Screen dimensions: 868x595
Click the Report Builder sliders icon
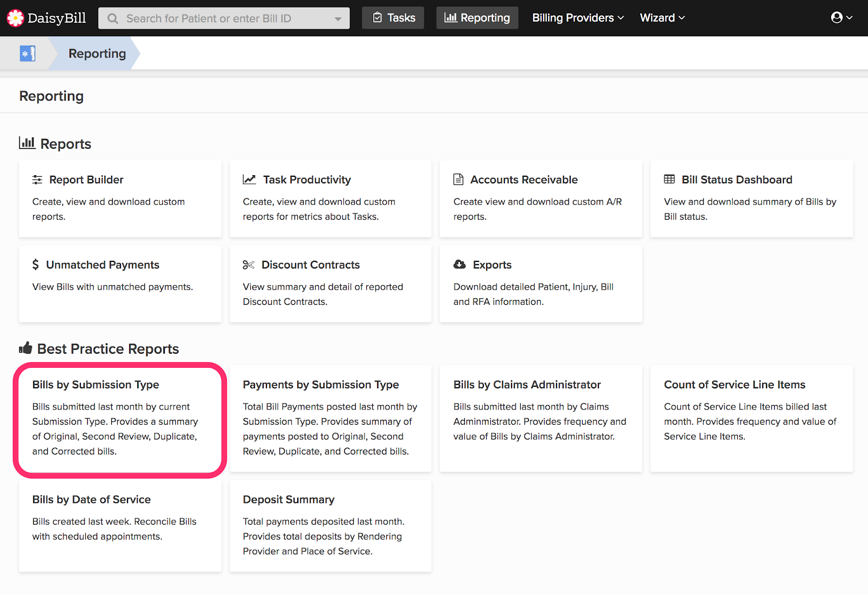click(x=37, y=180)
